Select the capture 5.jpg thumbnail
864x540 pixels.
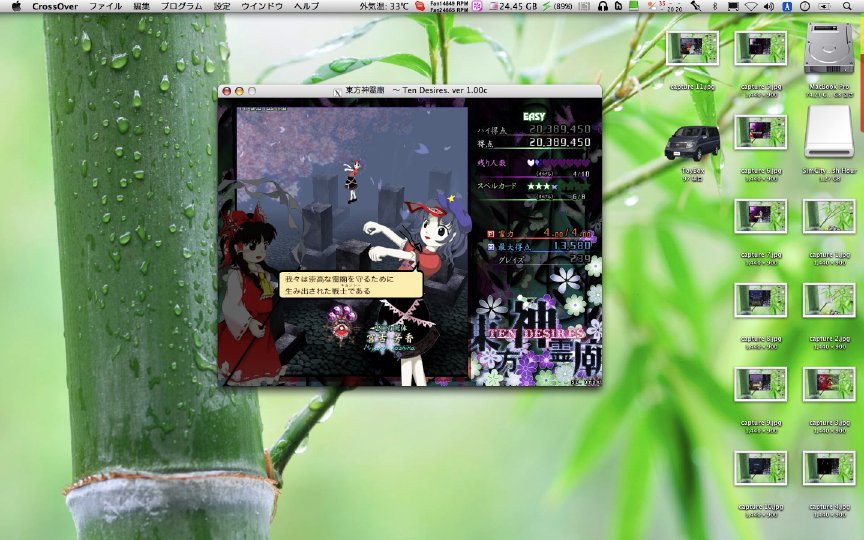tap(760, 48)
